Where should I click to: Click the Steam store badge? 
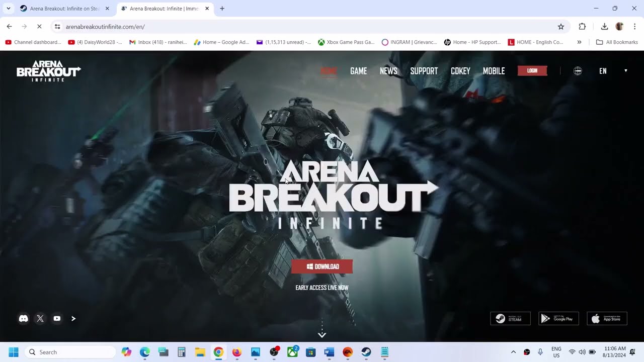(x=510, y=318)
